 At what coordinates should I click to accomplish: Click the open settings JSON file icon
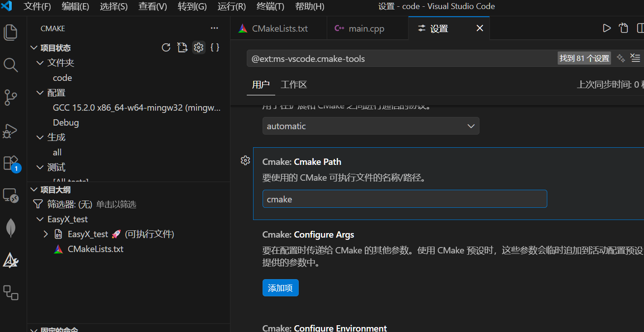coord(623,28)
